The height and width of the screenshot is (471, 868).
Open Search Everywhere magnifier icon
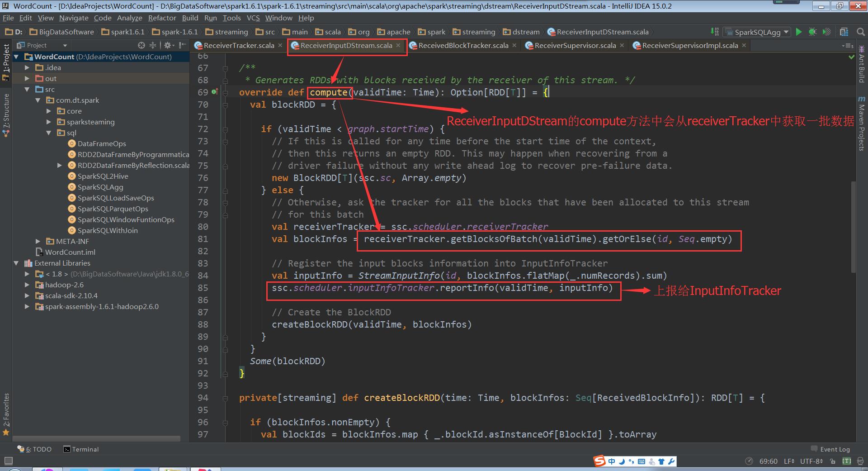point(860,32)
